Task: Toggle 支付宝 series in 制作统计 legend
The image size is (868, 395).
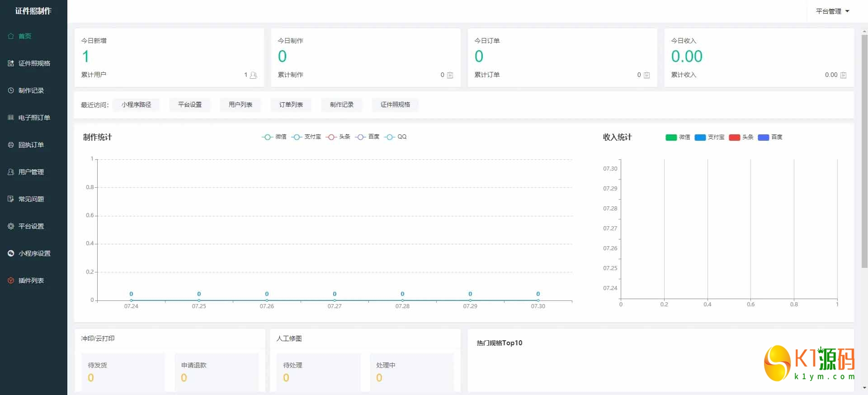Action: [306, 137]
